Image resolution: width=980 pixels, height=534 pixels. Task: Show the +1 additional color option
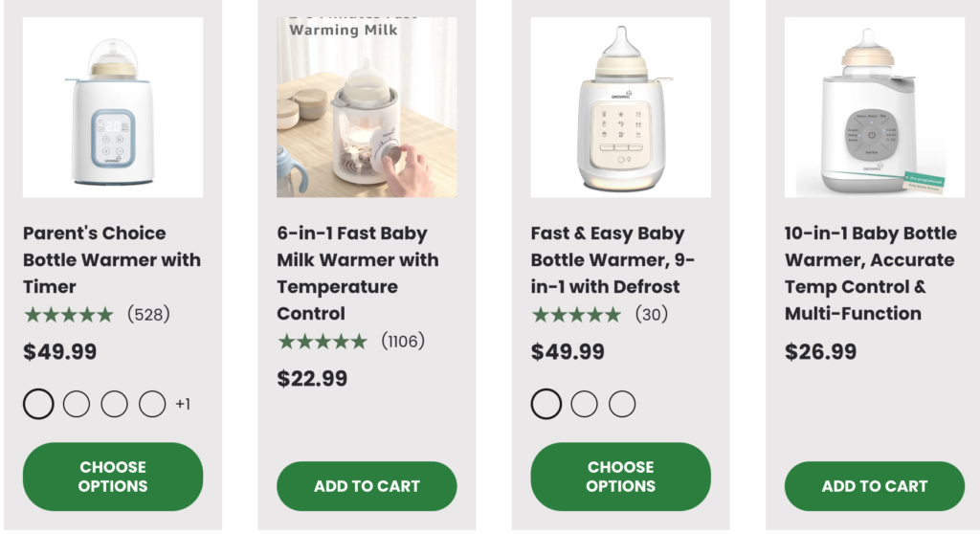(183, 404)
